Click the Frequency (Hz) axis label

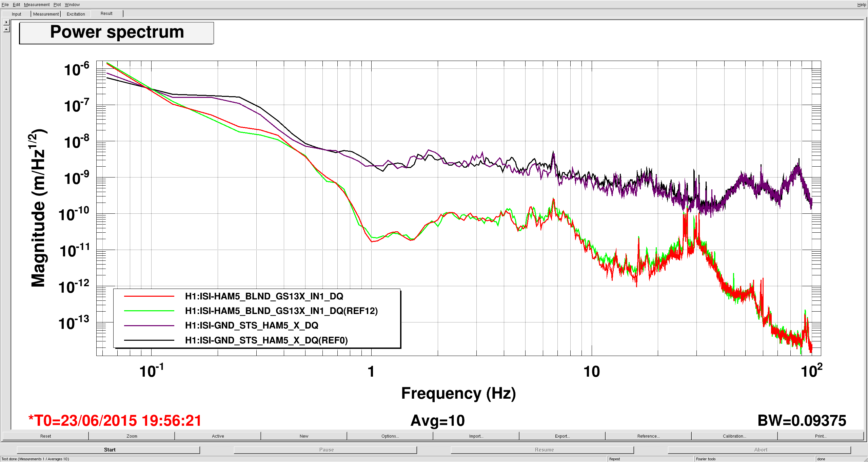coord(458,394)
